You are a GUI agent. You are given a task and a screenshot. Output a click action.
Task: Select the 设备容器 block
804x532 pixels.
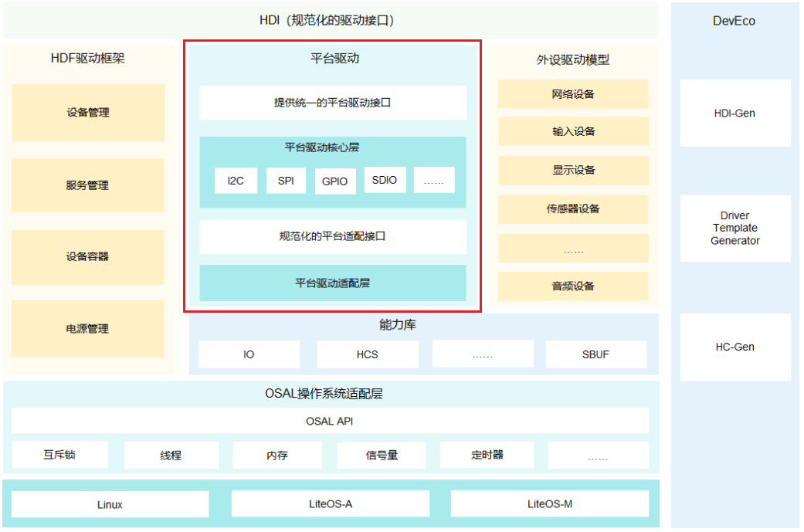tap(88, 256)
